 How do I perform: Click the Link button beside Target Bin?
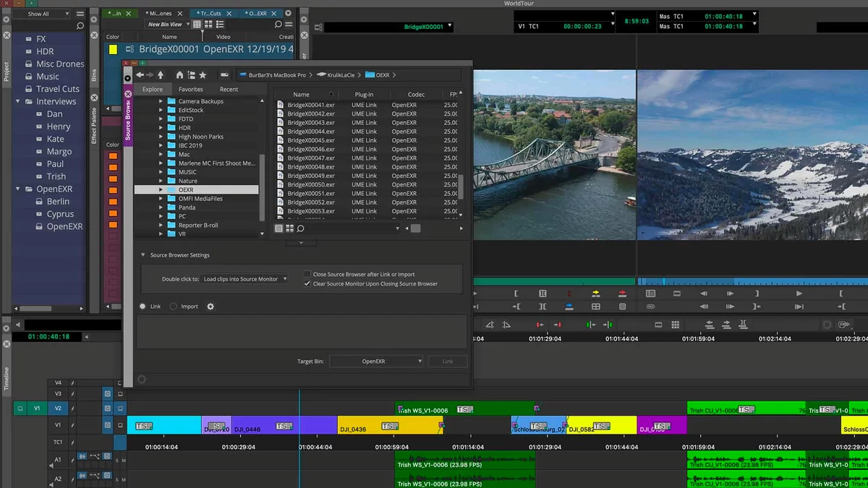[x=448, y=361]
